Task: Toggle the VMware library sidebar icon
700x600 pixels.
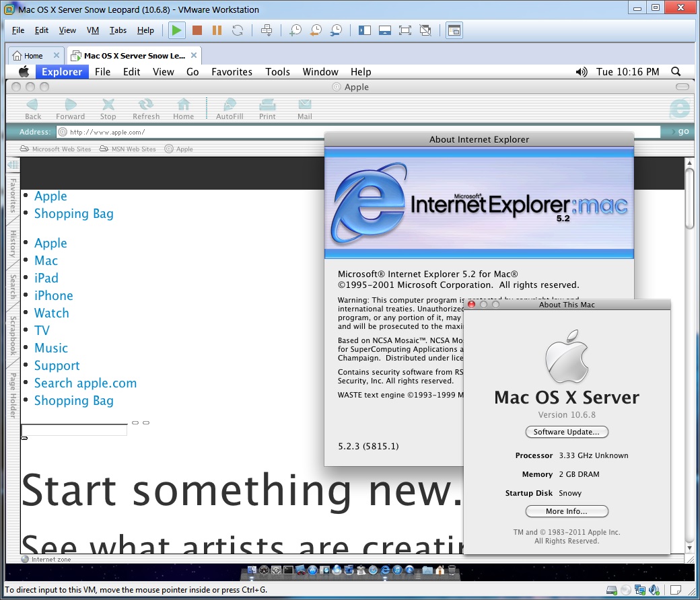Action: (365, 30)
